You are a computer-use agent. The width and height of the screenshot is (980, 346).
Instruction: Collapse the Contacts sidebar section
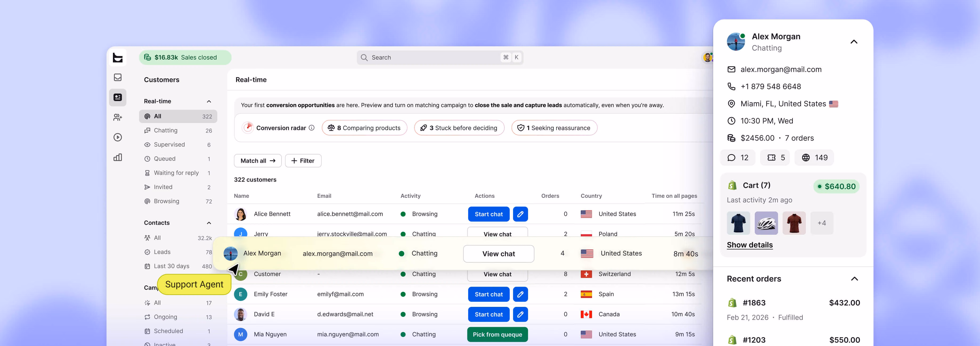point(209,223)
